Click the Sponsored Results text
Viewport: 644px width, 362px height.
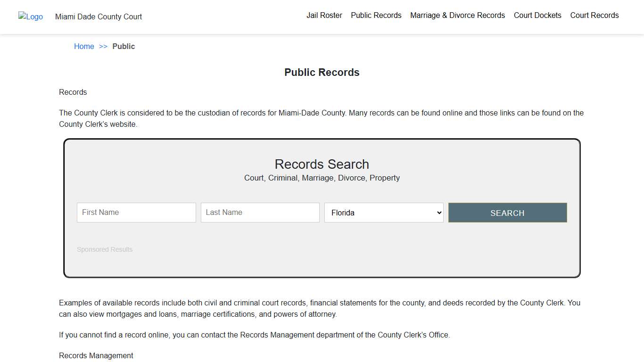pos(104,249)
